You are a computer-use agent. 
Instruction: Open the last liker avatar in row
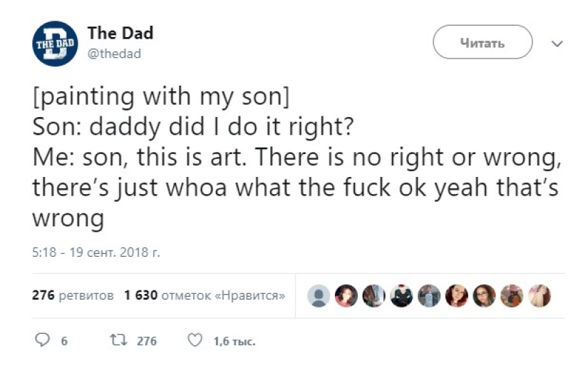click(x=540, y=295)
